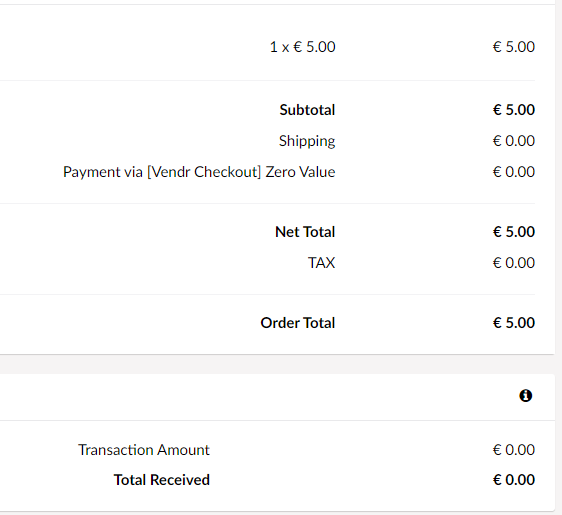Select the Transaction Amount label
562x515 pixels.
144,450
